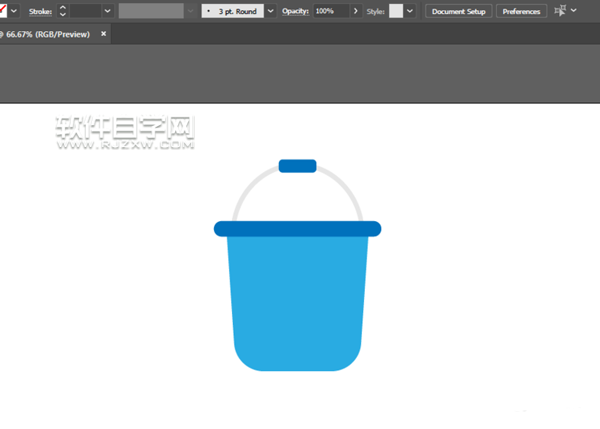The height and width of the screenshot is (429, 600).
Task: Expand the brush definition dropdown arrow
Action: (x=270, y=11)
